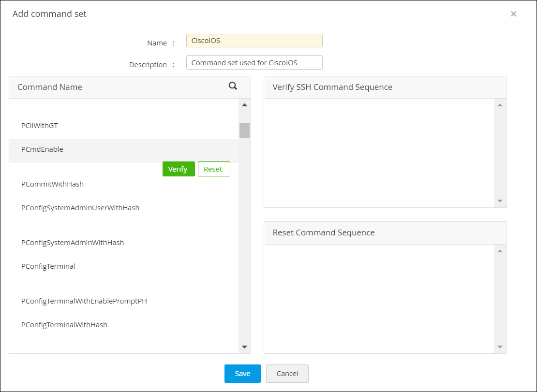
Task: Click the Reset button
Action: tap(213, 169)
